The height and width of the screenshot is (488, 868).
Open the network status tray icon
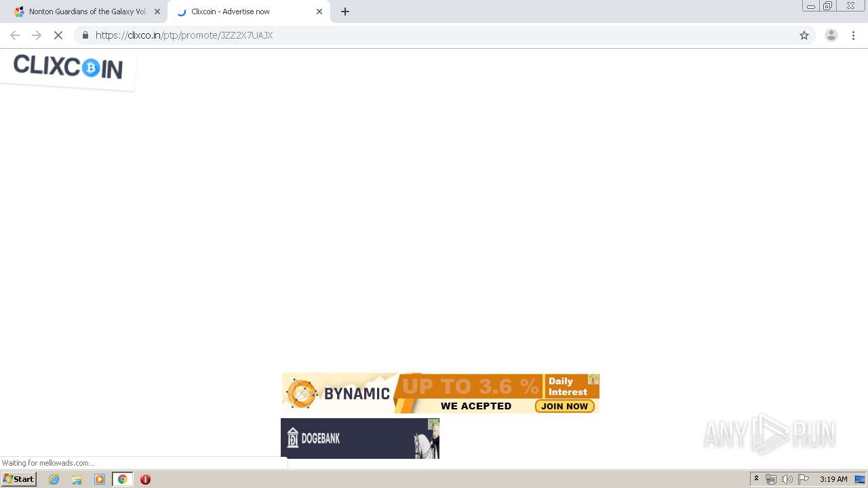[x=771, y=479]
